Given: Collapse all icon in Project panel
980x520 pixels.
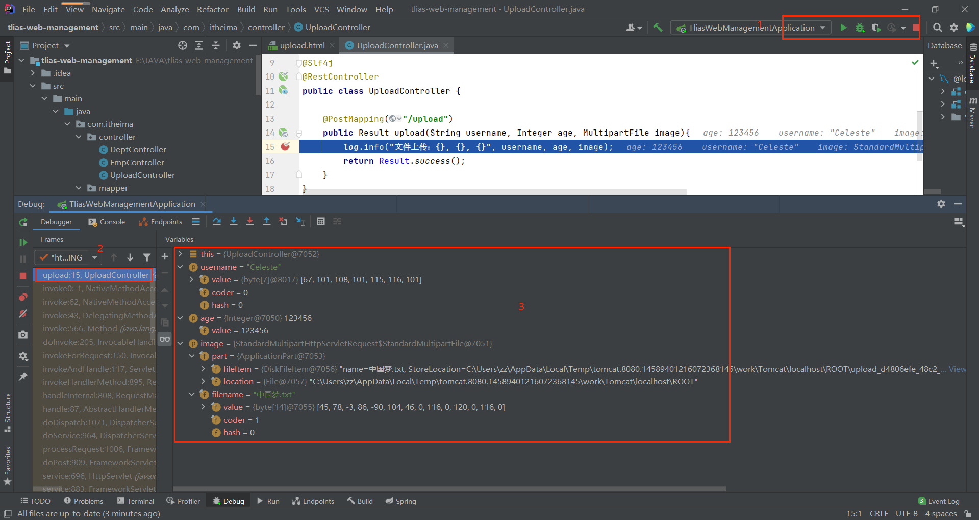Looking at the screenshot, I should (x=216, y=45).
